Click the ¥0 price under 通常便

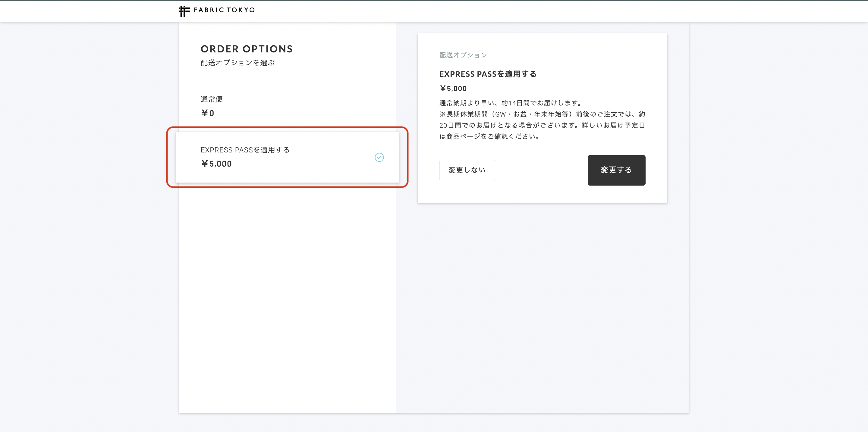[x=208, y=113]
